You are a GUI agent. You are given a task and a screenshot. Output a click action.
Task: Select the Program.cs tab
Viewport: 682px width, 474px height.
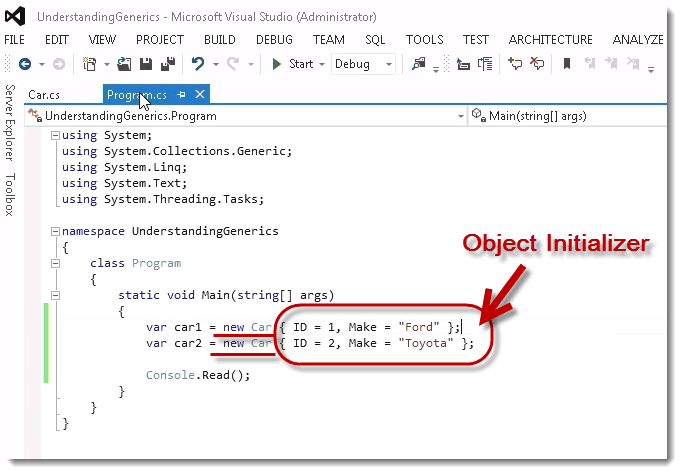(x=137, y=95)
